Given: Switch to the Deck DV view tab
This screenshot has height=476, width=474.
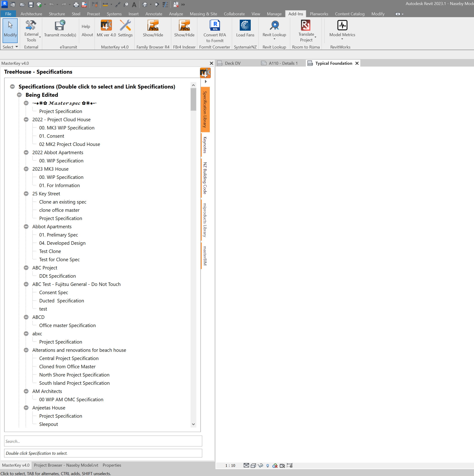Looking at the screenshot, I should tap(233, 63).
